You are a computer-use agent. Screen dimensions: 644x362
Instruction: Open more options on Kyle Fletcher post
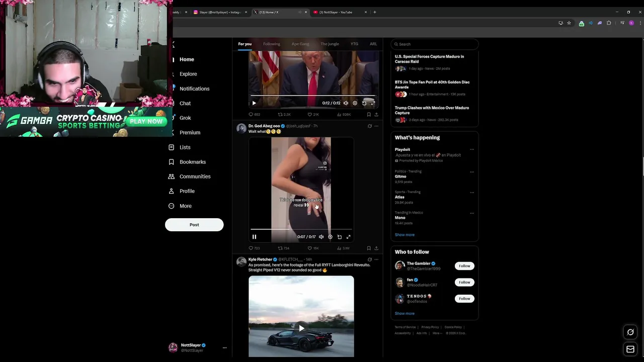coord(376,259)
